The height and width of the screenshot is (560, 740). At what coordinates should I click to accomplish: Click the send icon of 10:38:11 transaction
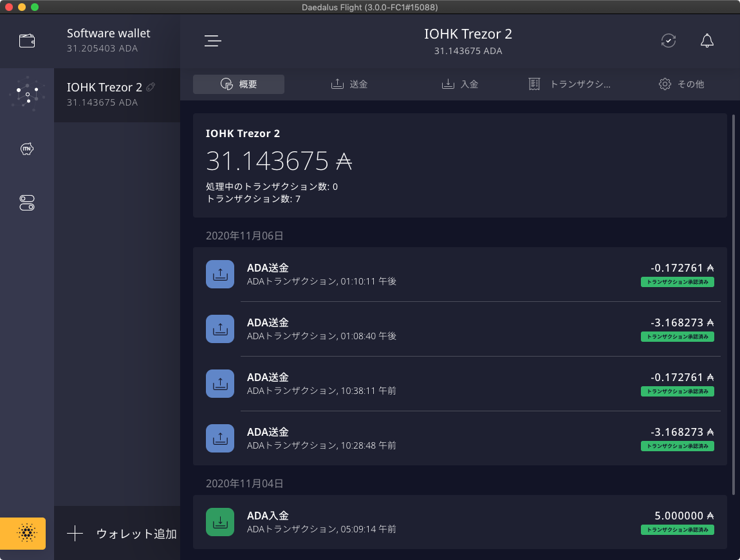(220, 384)
